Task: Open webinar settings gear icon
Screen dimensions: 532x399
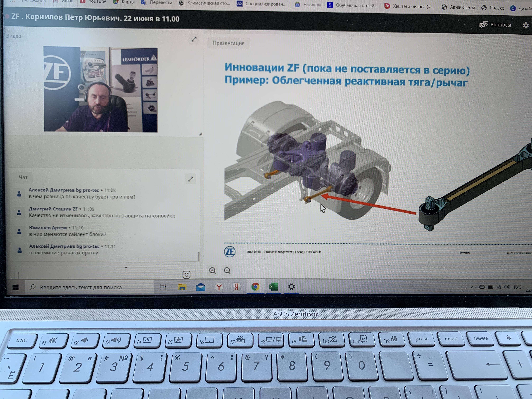Action: coord(526,25)
